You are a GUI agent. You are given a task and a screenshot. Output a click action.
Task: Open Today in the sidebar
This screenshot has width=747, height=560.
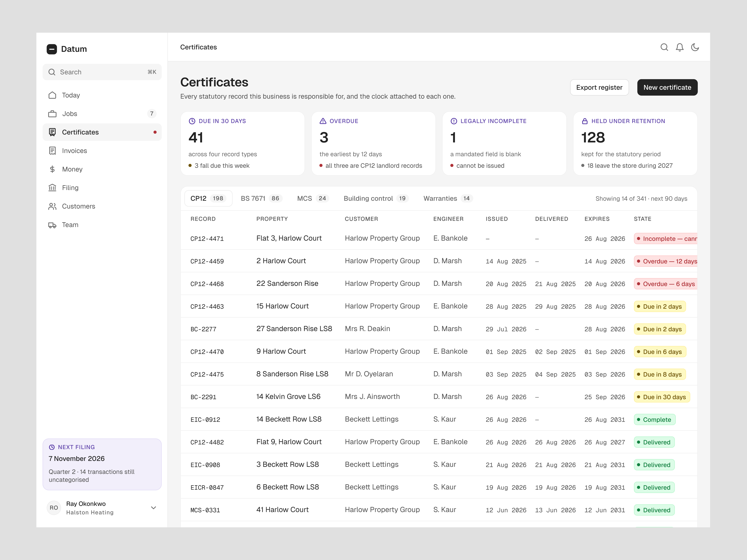point(102,95)
